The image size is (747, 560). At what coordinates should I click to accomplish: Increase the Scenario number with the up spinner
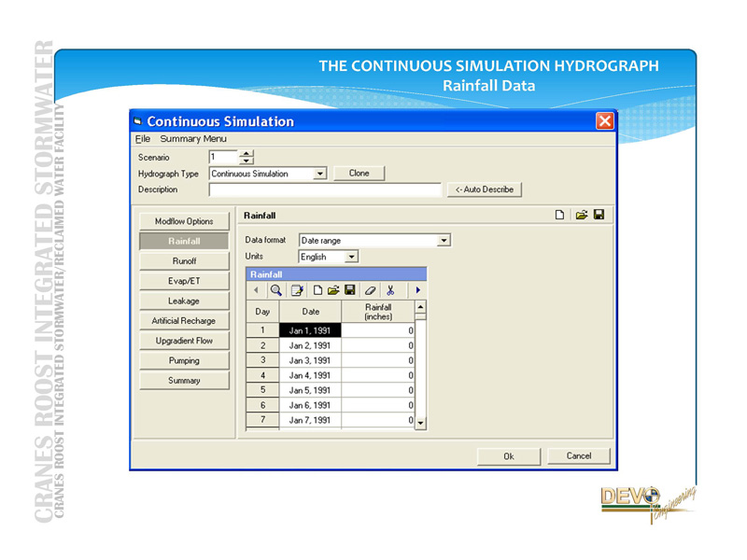[x=247, y=153]
